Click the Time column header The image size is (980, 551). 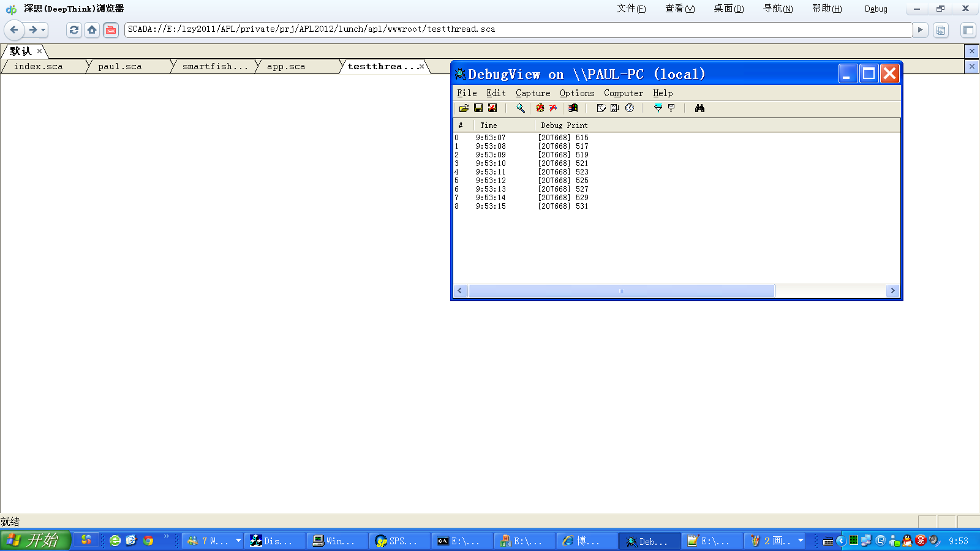click(503, 126)
